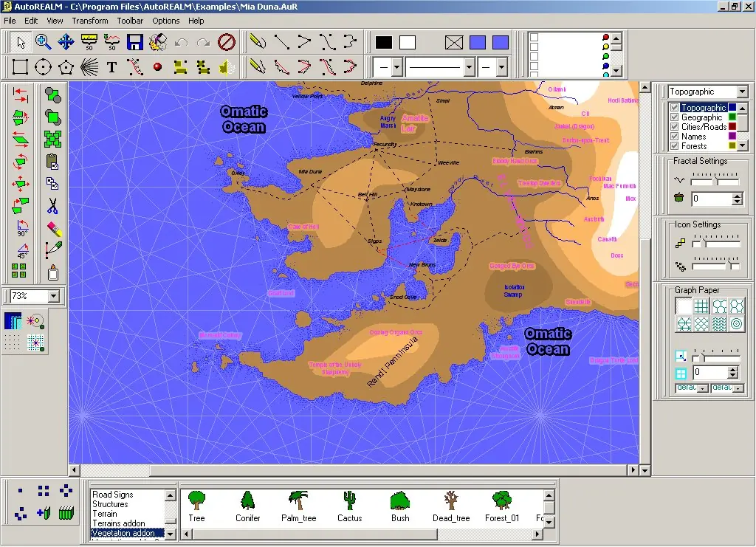Viewport: 756px width, 547px height.
Task: Select Terrain in the symbol category list
Action: 105,514
